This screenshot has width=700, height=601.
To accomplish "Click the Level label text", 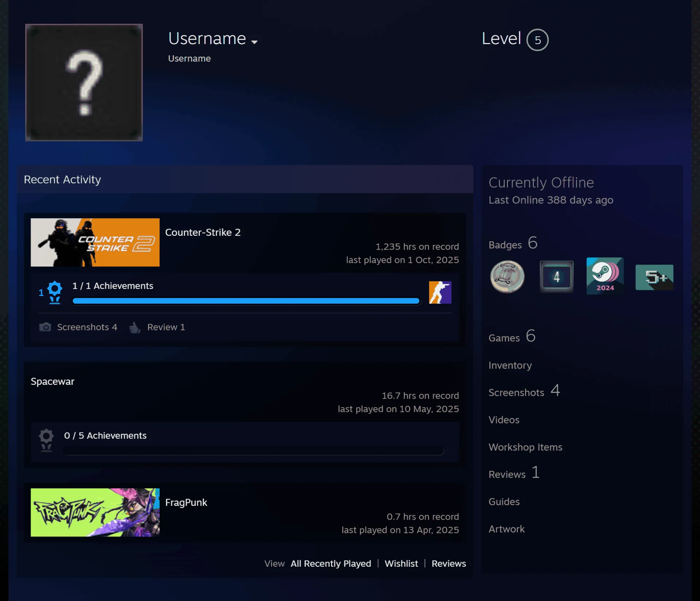I will pyautogui.click(x=501, y=38).
